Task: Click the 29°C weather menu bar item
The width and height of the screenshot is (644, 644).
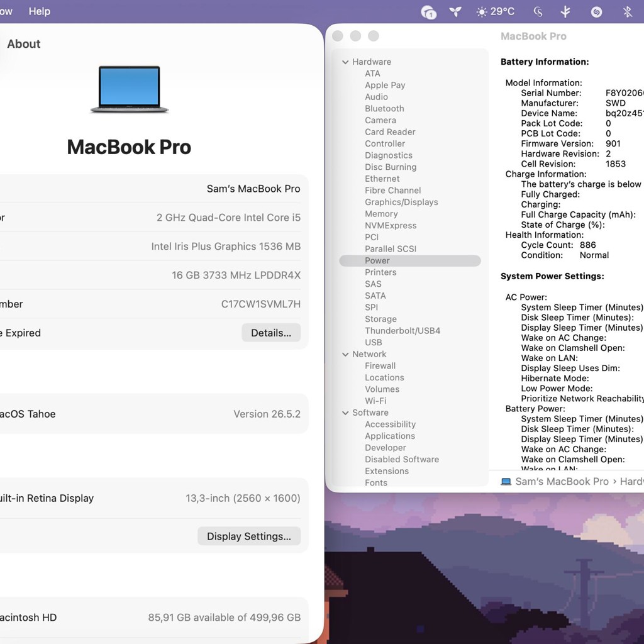Action: tap(496, 11)
